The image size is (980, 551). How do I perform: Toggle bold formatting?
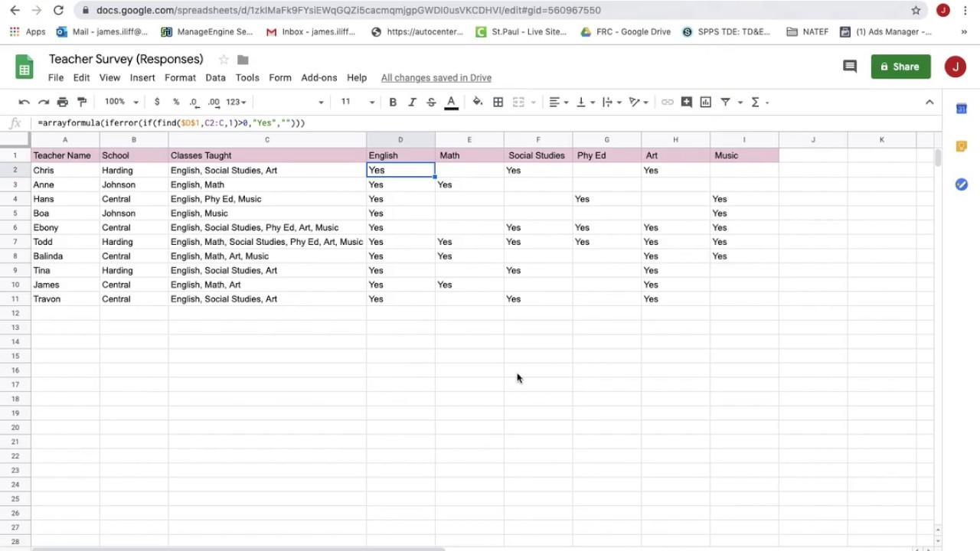click(393, 102)
